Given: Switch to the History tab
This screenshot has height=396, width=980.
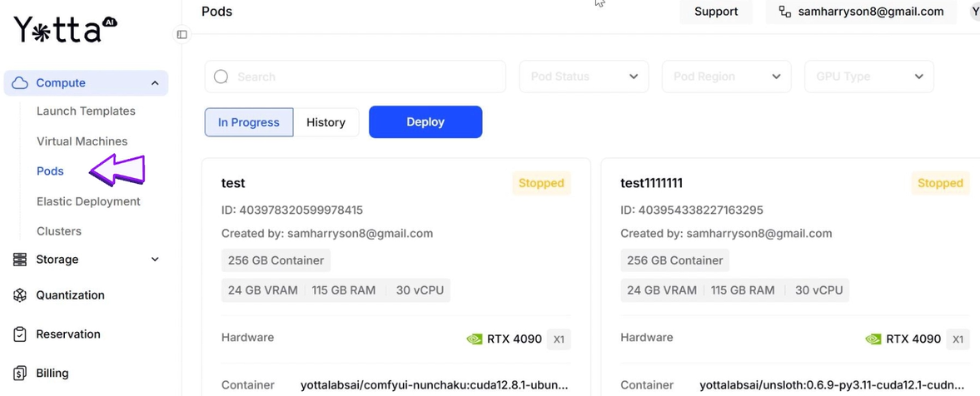Looking at the screenshot, I should 326,122.
